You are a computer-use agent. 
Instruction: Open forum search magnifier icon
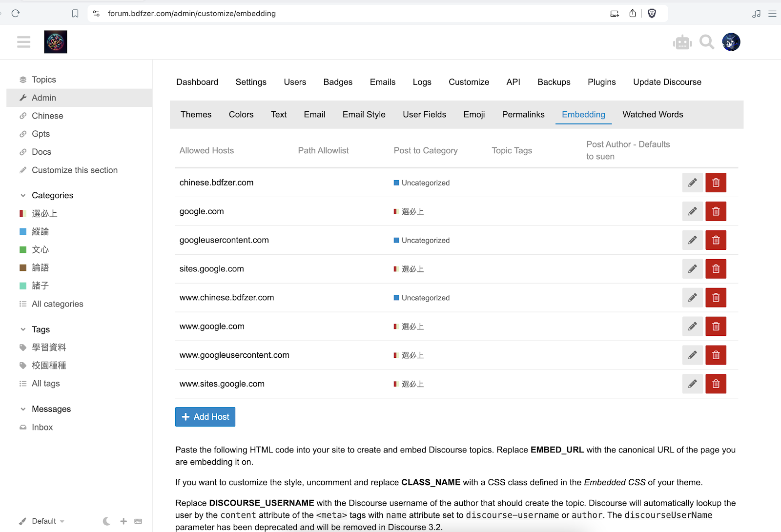[x=706, y=42]
